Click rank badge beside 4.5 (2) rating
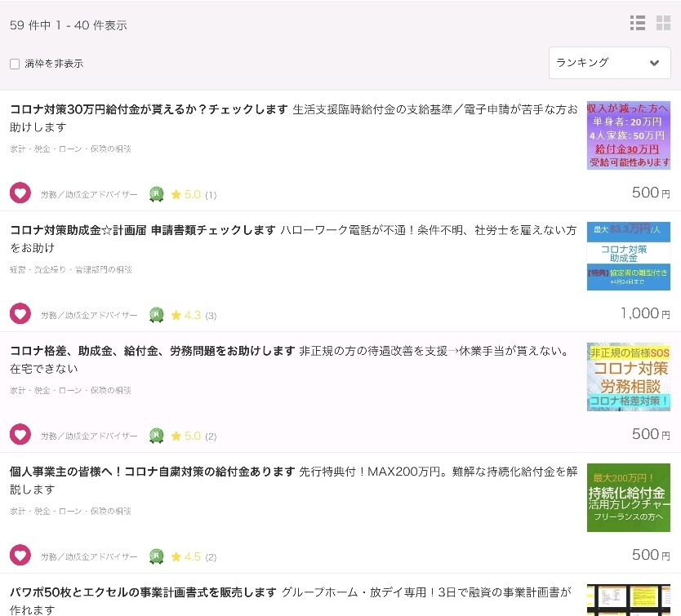The height and width of the screenshot is (616, 681). [156, 556]
